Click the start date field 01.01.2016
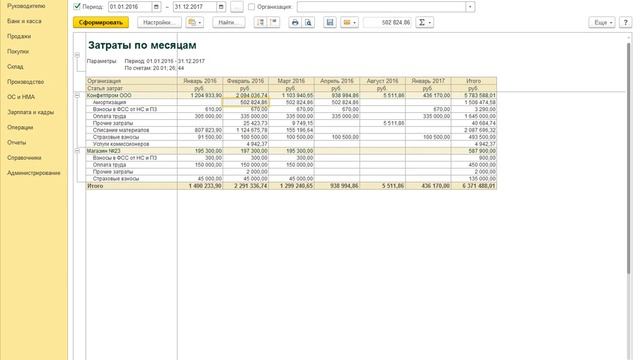Image resolution: width=640 pixels, height=360 pixels. coord(130,7)
